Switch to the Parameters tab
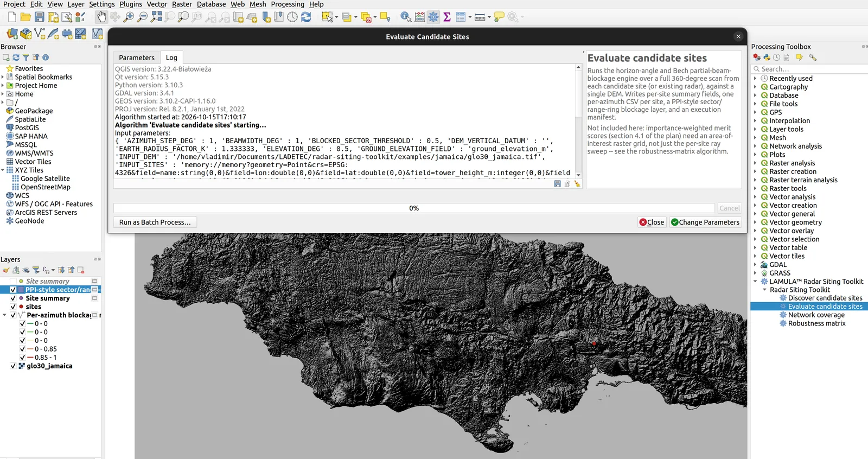Screen dimensions: 868x459 click(137, 58)
